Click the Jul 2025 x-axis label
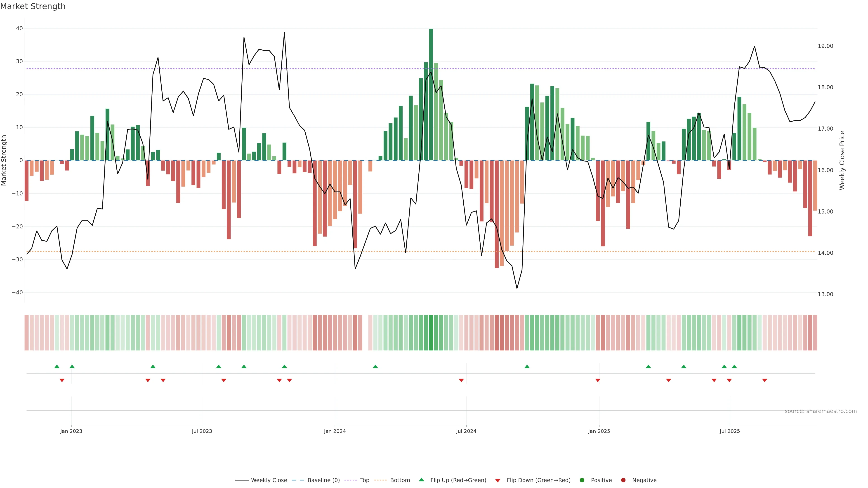The width and height of the screenshot is (868, 488). (729, 431)
